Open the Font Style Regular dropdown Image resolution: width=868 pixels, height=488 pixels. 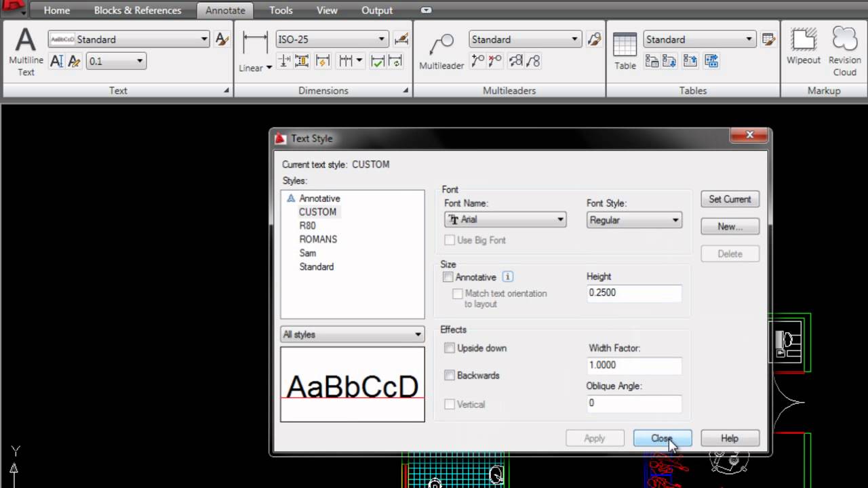(634, 220)
